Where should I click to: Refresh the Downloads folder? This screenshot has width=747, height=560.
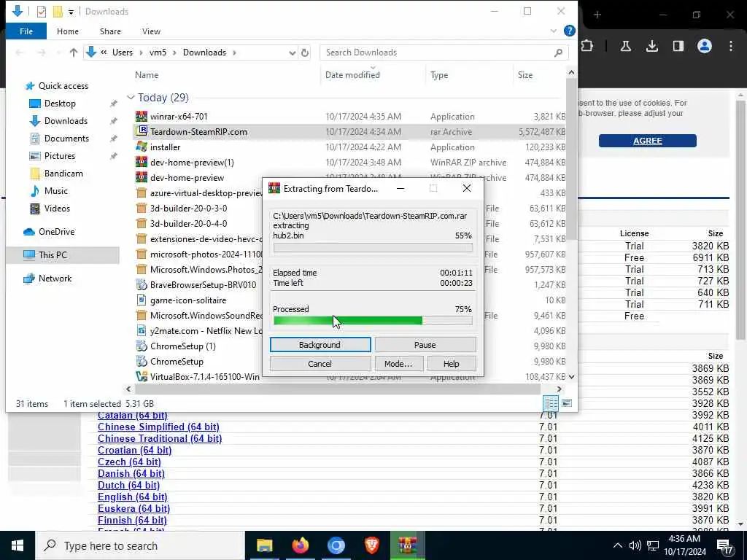pos(305,52)
